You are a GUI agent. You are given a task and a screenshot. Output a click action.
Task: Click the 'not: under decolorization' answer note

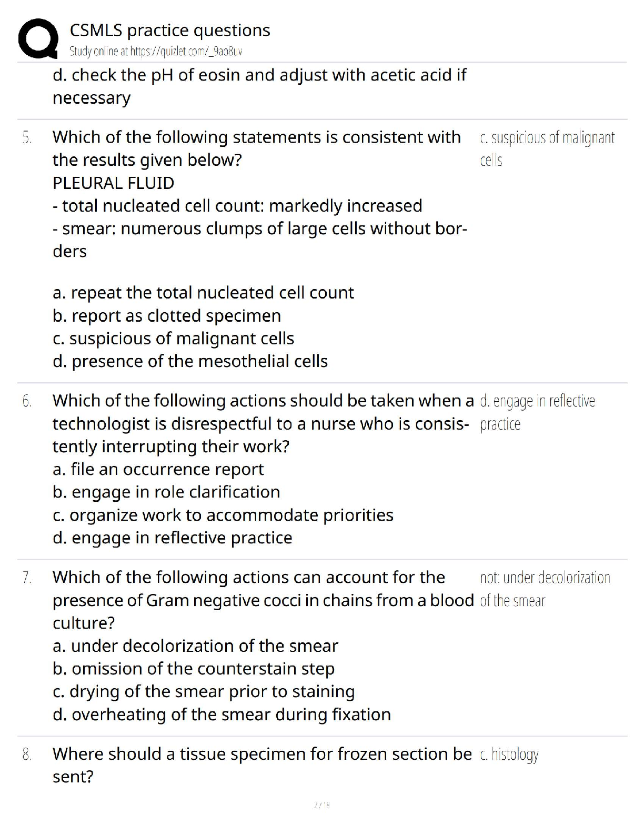[x=545, y=578]
